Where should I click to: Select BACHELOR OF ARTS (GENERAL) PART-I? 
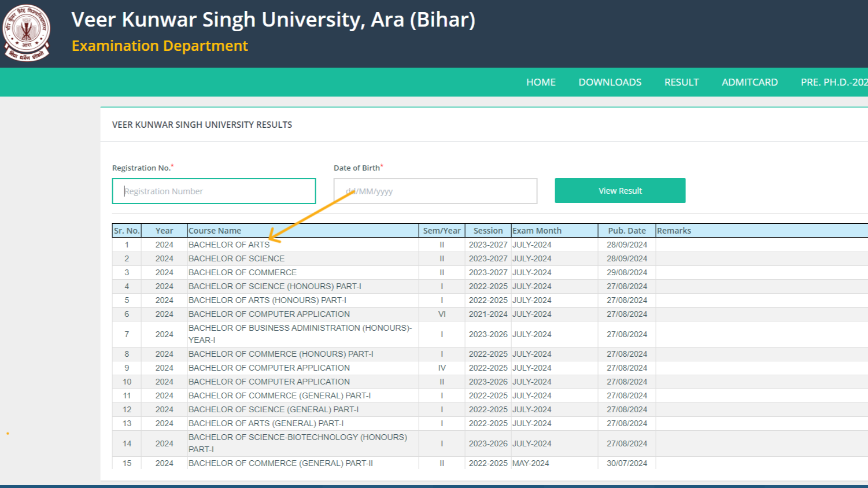(266, 423)
